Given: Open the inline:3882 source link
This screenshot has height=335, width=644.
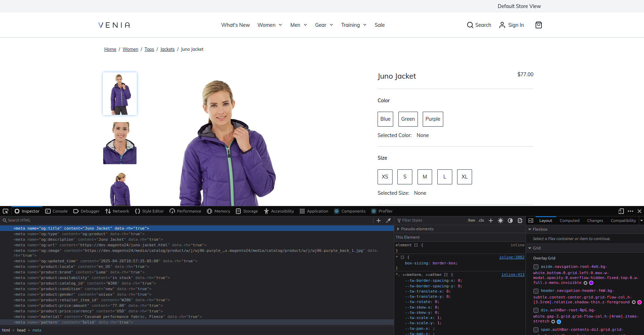Looking at the screenshot, I should 512,257.
